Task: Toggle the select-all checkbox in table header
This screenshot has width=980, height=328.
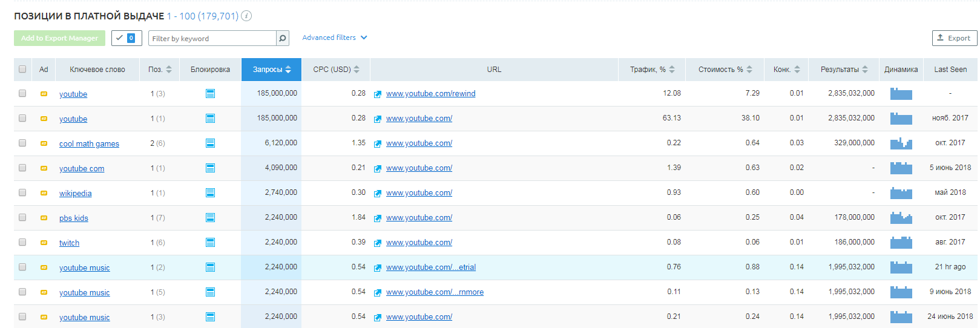Action: coord(22,69)
